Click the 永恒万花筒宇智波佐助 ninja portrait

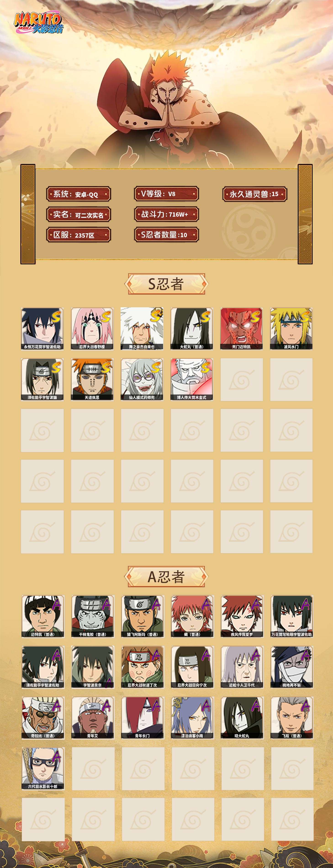42,329
